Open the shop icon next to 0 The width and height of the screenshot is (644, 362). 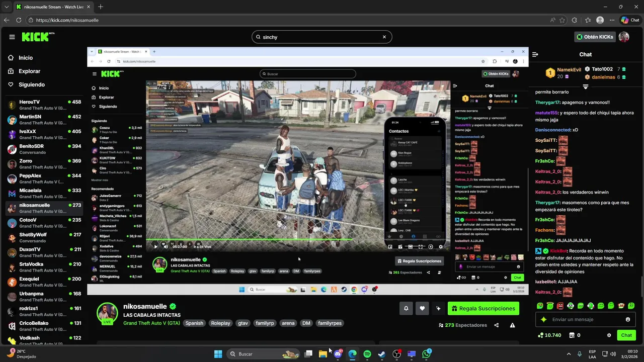[572, 335]
